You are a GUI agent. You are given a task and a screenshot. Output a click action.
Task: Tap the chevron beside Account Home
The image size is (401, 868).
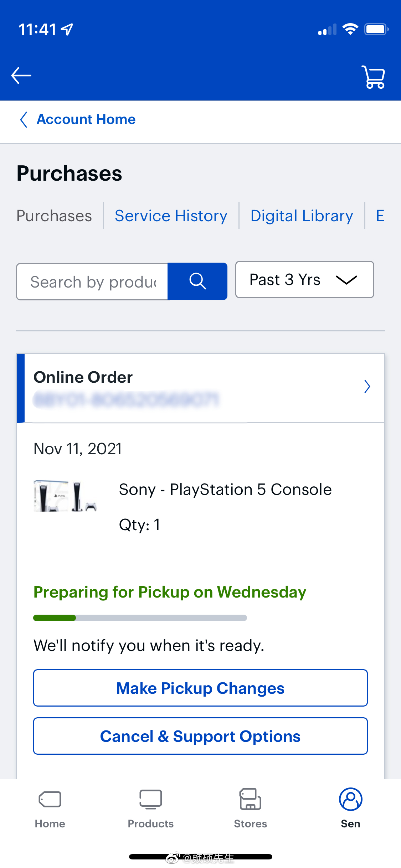pos(24,119)
